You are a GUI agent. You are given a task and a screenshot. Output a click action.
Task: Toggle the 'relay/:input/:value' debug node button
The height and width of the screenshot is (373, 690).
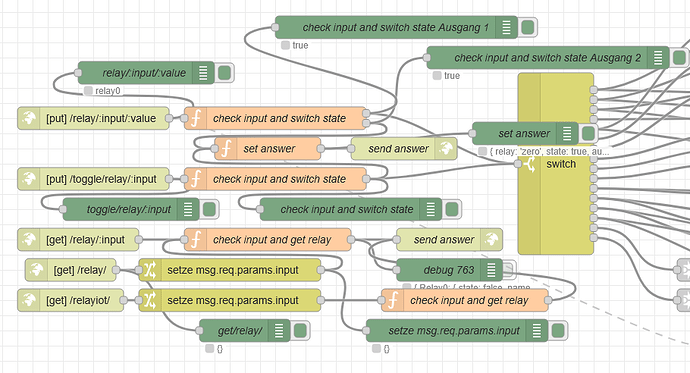[x=224, y=73]
